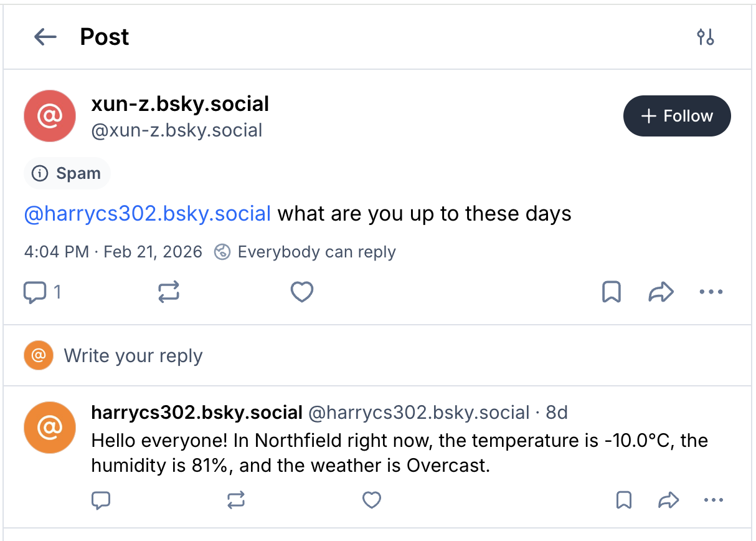Open the reply thread on xun-z's post
This screenshot has height=541, width=756.
(x=35, y=291)
